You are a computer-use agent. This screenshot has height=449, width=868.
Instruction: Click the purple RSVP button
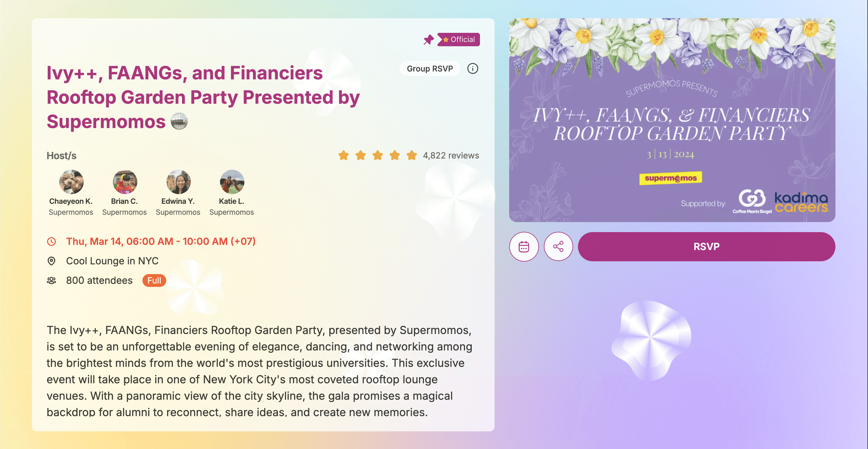(706, 247)
